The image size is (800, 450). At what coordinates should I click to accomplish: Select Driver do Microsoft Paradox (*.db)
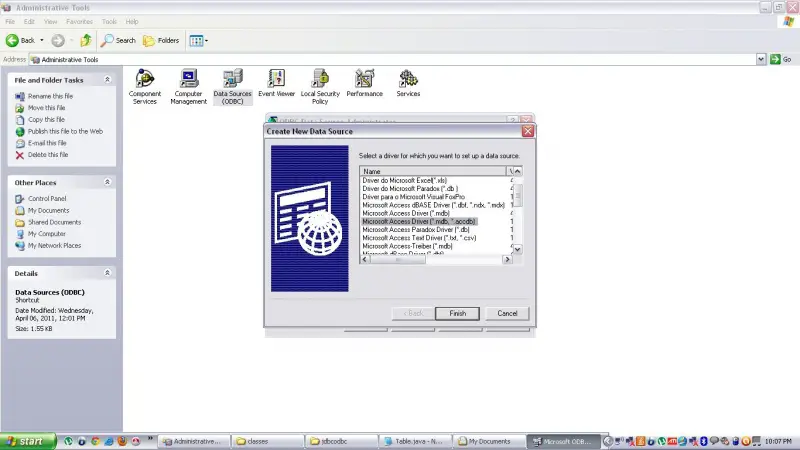coord(410,188)
